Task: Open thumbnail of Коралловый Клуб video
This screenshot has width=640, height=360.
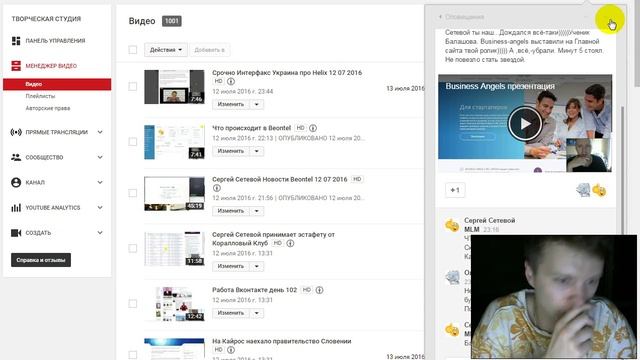Action: click(x=174, y=249)
